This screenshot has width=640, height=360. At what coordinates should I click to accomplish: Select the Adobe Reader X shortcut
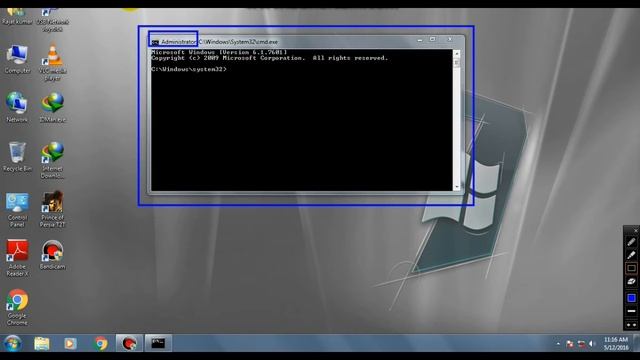point(17,258)
